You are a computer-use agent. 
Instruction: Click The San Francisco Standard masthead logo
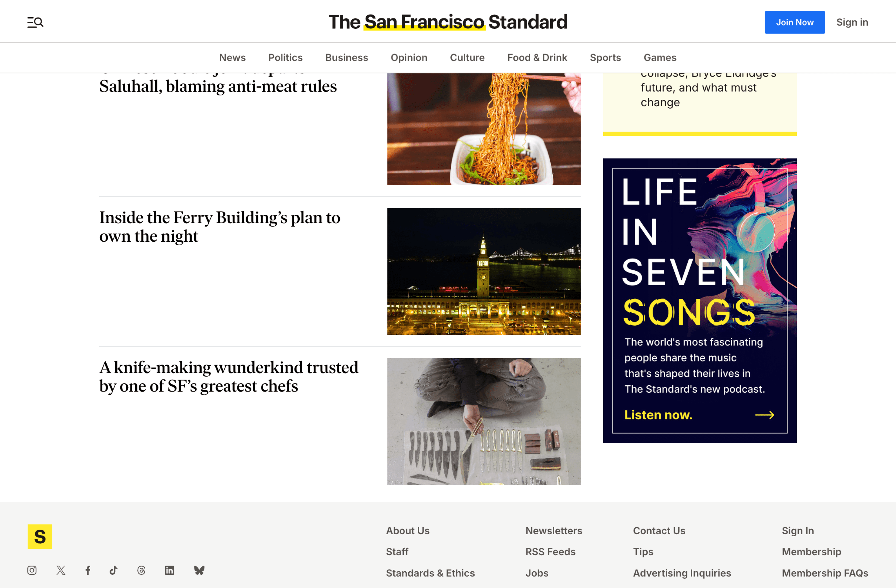click(448, 22)
